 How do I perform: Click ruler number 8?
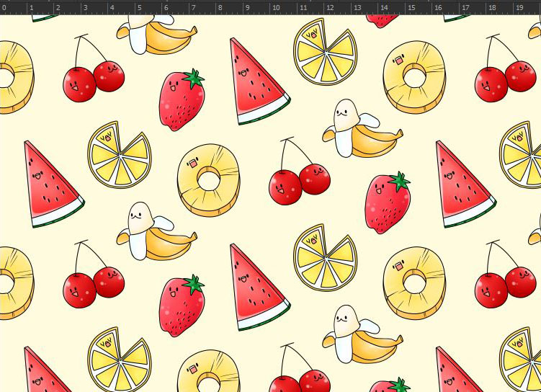pyautogui.click(x=220, y=8)
